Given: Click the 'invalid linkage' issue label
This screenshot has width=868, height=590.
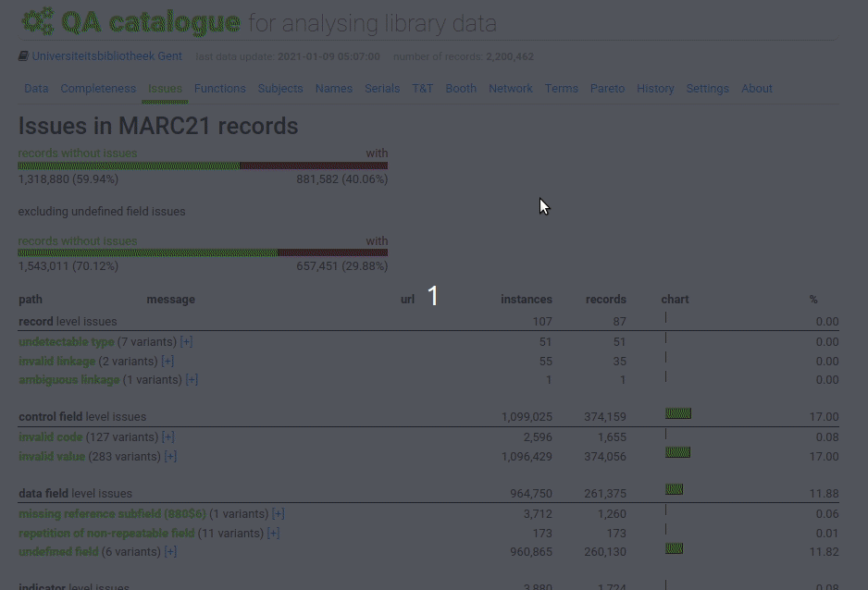Looking at the screenshot, I should (x=57, y=361).
